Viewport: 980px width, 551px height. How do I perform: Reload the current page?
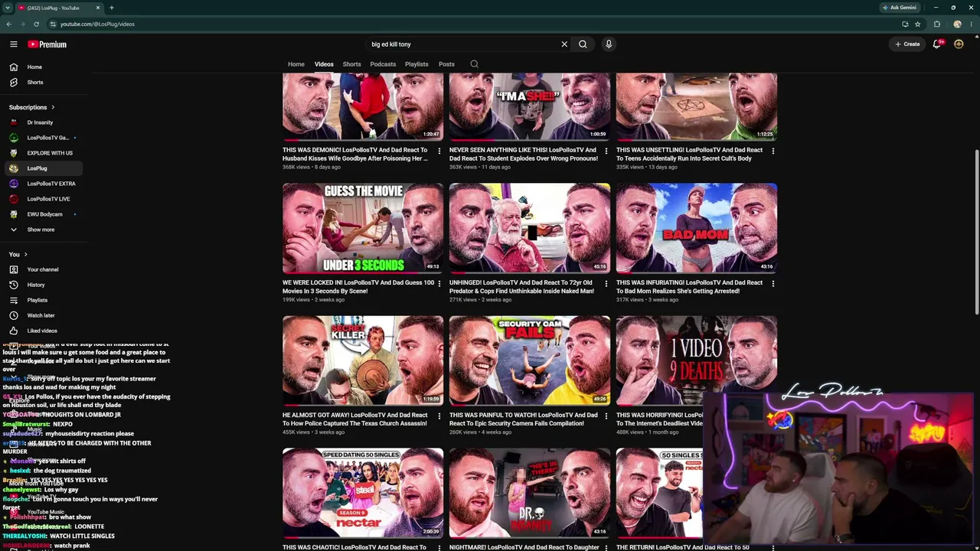pyautogui.click(x=36, y=24)
